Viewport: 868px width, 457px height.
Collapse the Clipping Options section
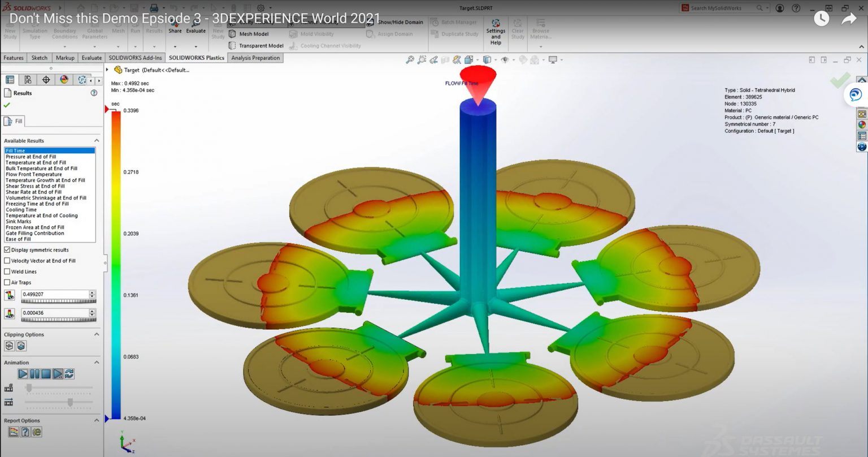click(97, 334)
